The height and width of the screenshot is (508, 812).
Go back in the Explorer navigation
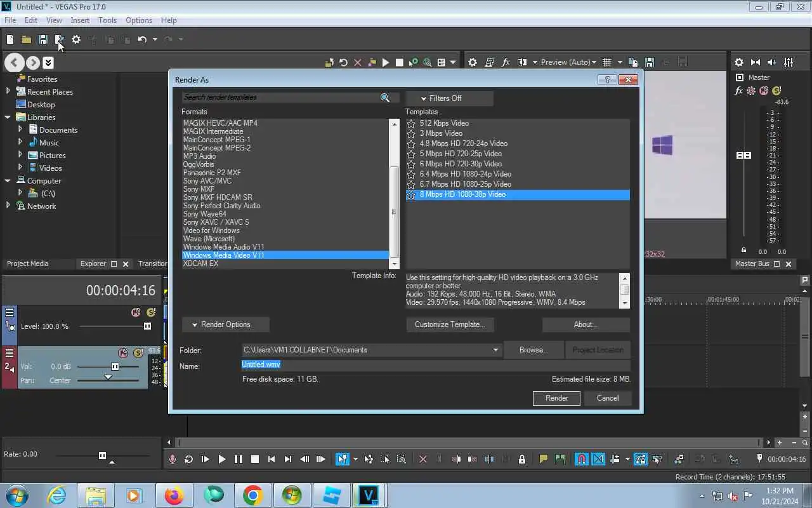(x=14, y=62)
